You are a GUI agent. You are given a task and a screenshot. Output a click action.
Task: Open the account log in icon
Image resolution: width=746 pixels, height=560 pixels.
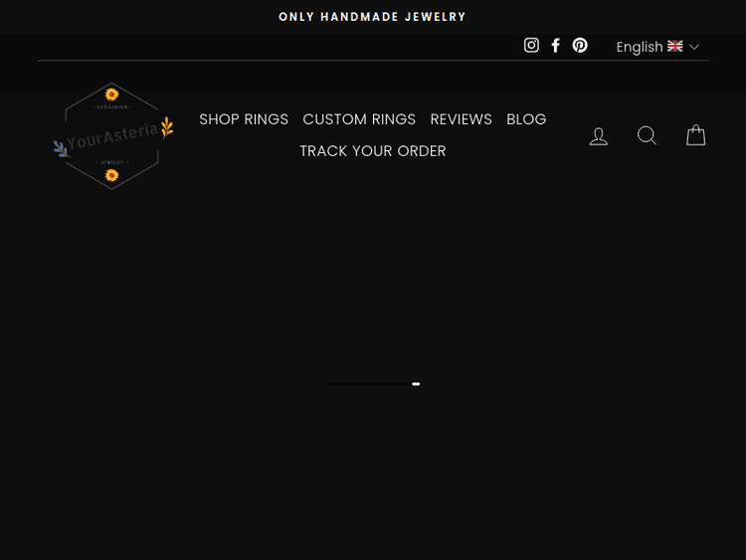pyautogui.click(x=599, y=136)
